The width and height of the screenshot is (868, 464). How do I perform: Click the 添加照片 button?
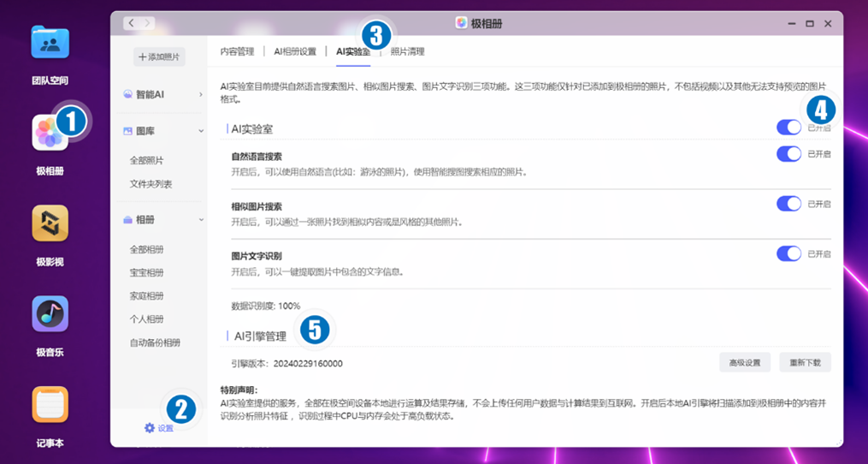[x=159, y=57]
